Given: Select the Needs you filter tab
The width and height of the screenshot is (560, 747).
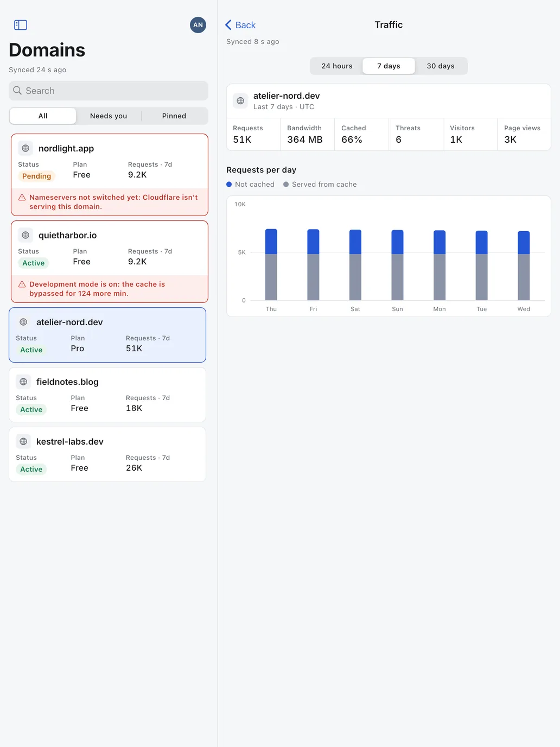Looking at the screenshot, I should pyautogui.click(x=109, y=116).
